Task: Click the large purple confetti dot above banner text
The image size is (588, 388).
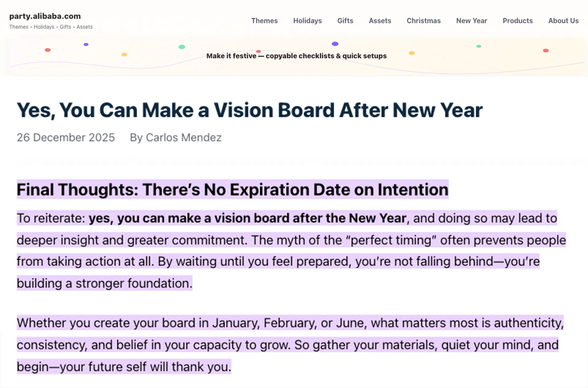Action: click(x=335, y=44)
